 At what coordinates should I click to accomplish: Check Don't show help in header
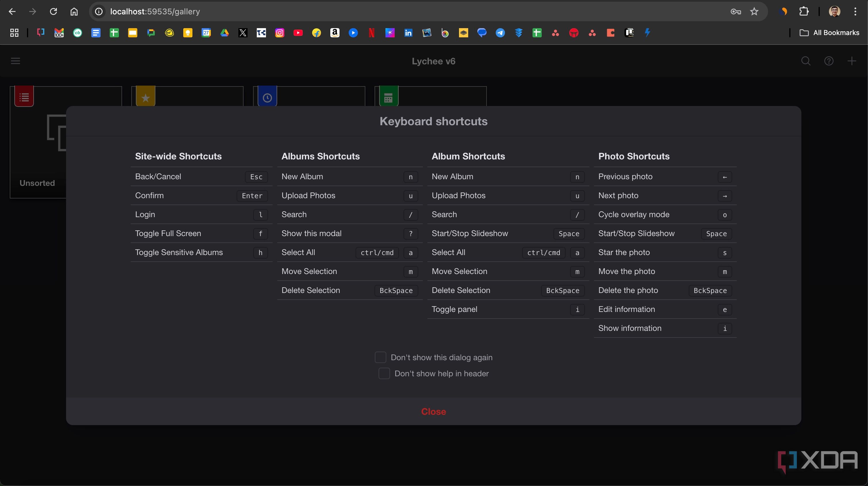[x=384, y=373]
